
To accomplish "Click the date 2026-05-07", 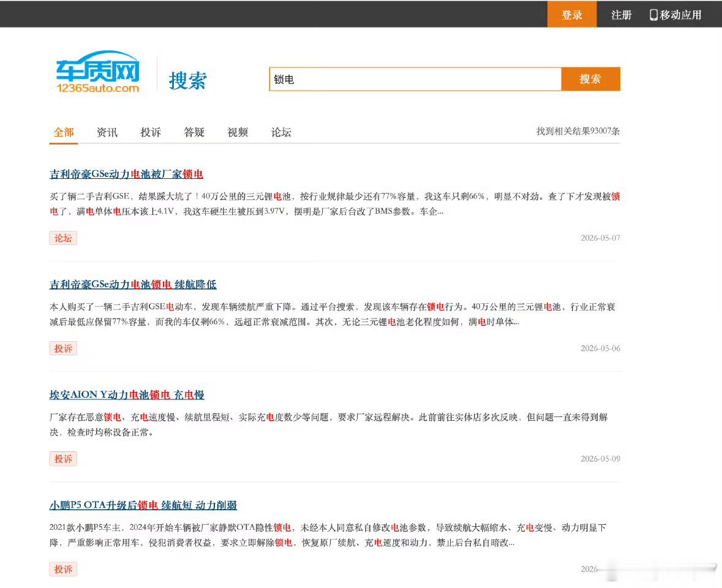I will [x=600, y=238].
